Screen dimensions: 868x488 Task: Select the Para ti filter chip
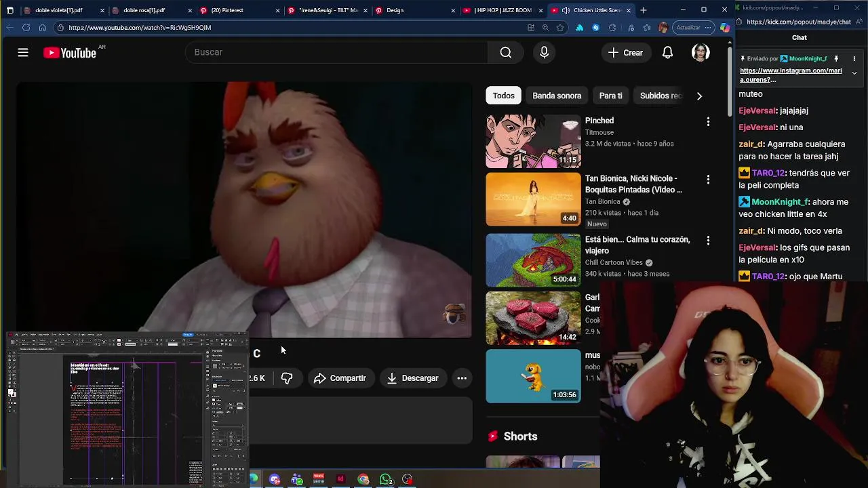tap(610, 96)
